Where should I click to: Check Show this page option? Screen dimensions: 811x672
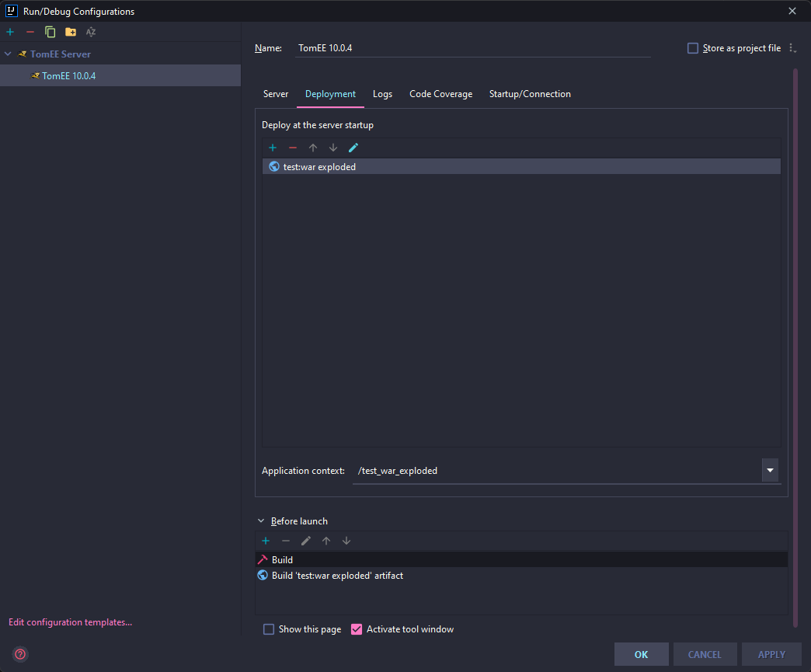click(269, 629)
